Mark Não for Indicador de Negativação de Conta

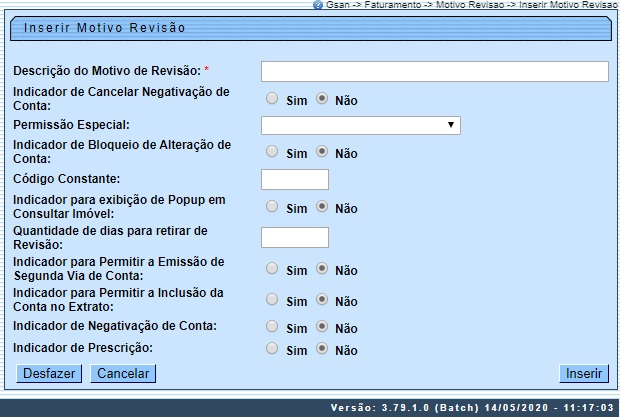(x=322, y=326)
